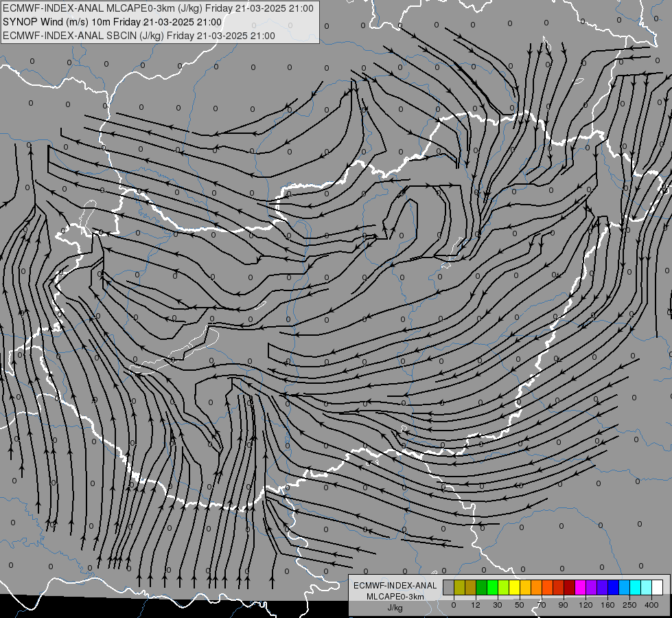Select legend scale value '30'
Screen dimensions: 672x618
tap(497, 605)
